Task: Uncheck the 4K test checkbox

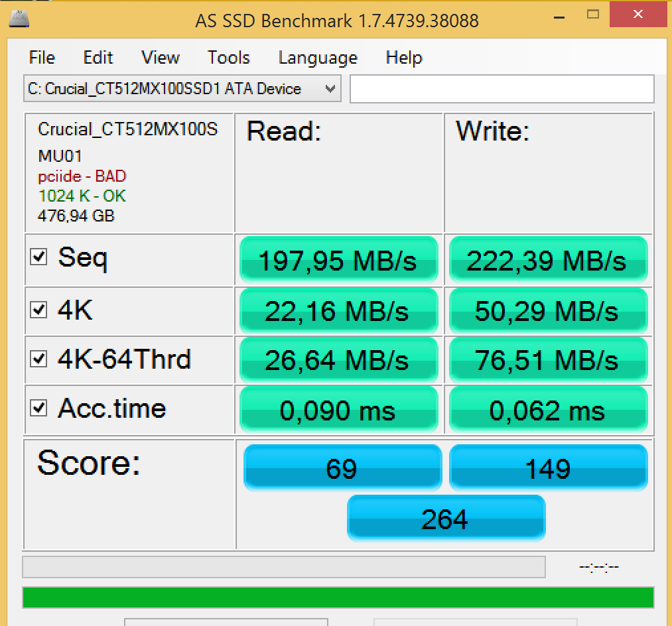Action: (x=38, y=309)
